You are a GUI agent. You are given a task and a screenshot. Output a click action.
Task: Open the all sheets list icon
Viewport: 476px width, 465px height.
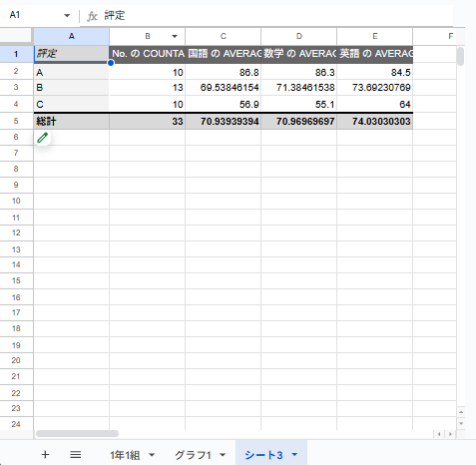click(76, 455)
